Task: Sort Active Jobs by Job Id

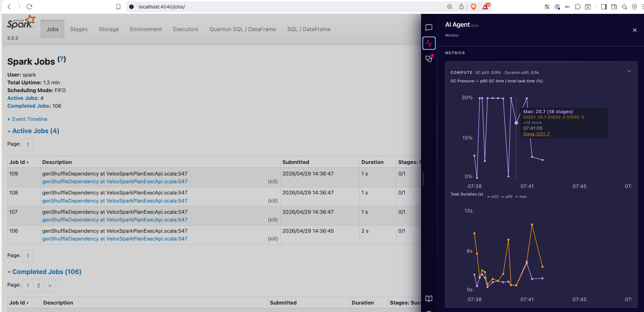Action: 19,162
